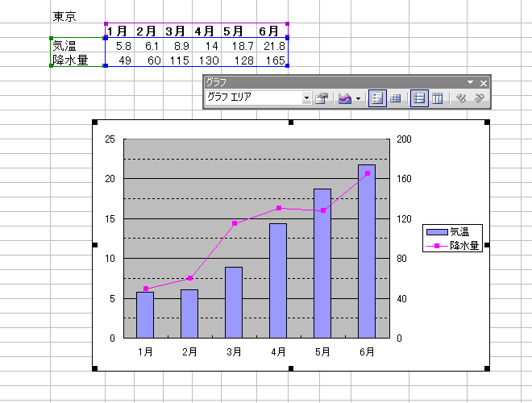The width and height of the screenshot is (532, 403).
Task: Click the 4月 column header cell
Action: (206, 31)
